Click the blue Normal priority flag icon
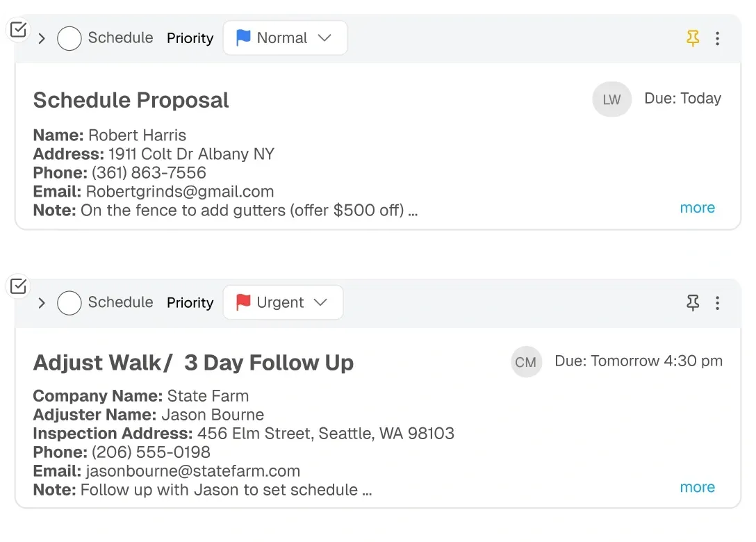 (243, 38)
